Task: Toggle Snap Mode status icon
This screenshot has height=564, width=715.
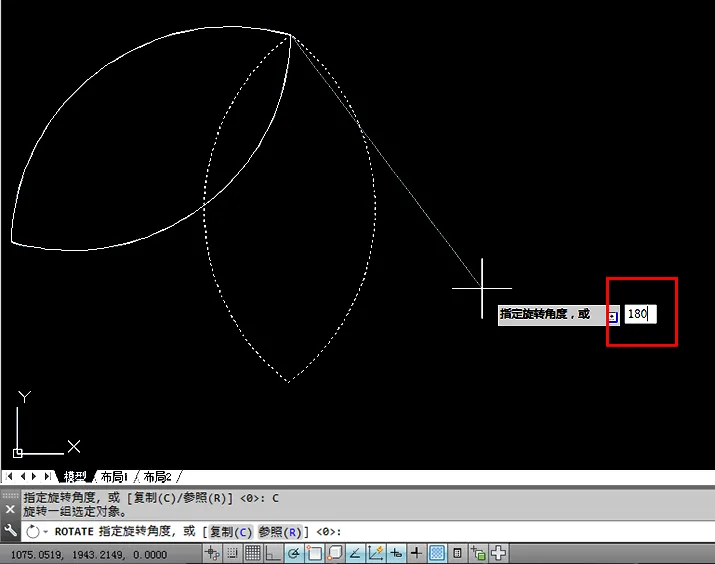Action: [232, 554]
